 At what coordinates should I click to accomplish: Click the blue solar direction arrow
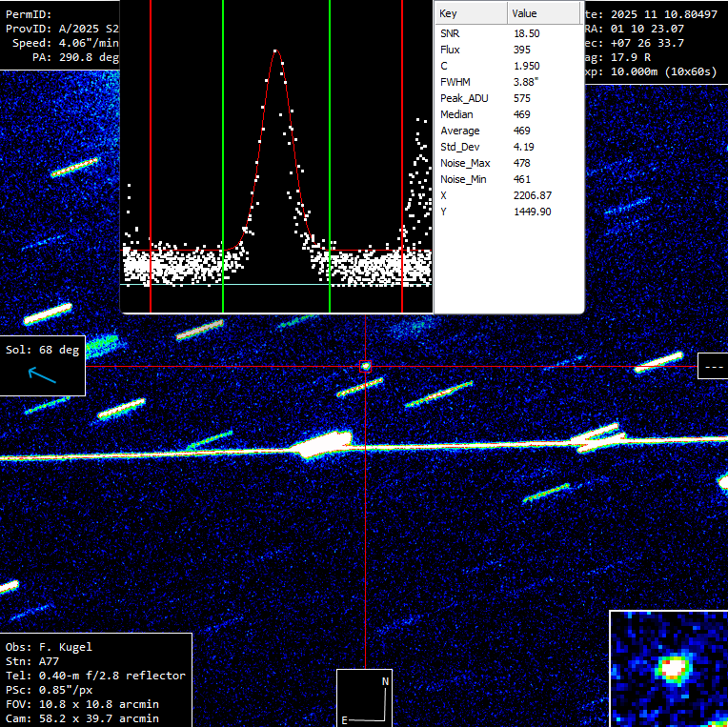pyautogui.click(x=42, y=375)
